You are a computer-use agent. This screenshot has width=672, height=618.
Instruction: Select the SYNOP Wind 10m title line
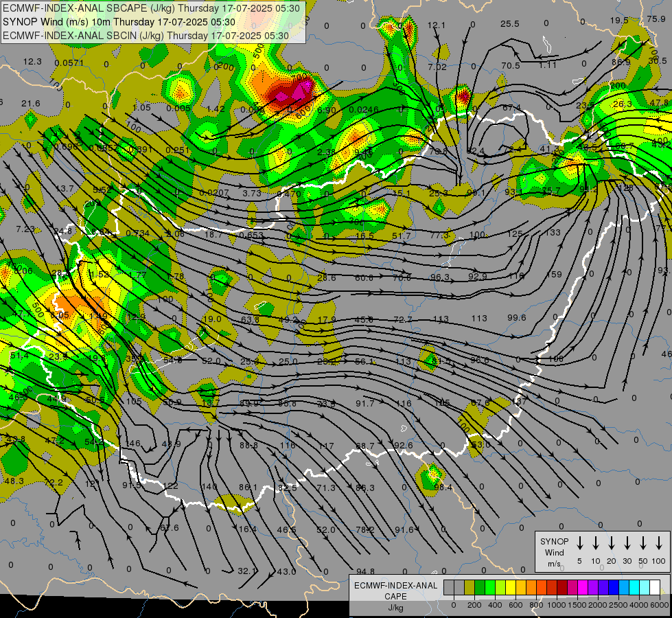(119, 22)
